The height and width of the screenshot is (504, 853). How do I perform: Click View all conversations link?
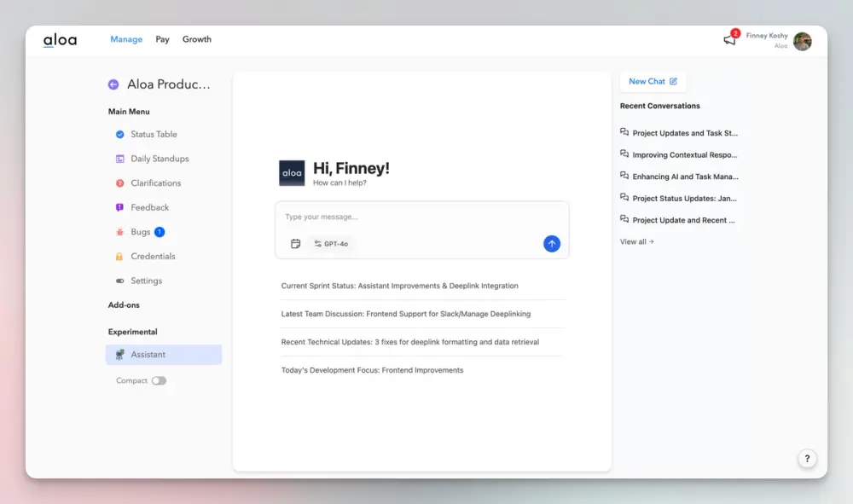click(637, 242)
